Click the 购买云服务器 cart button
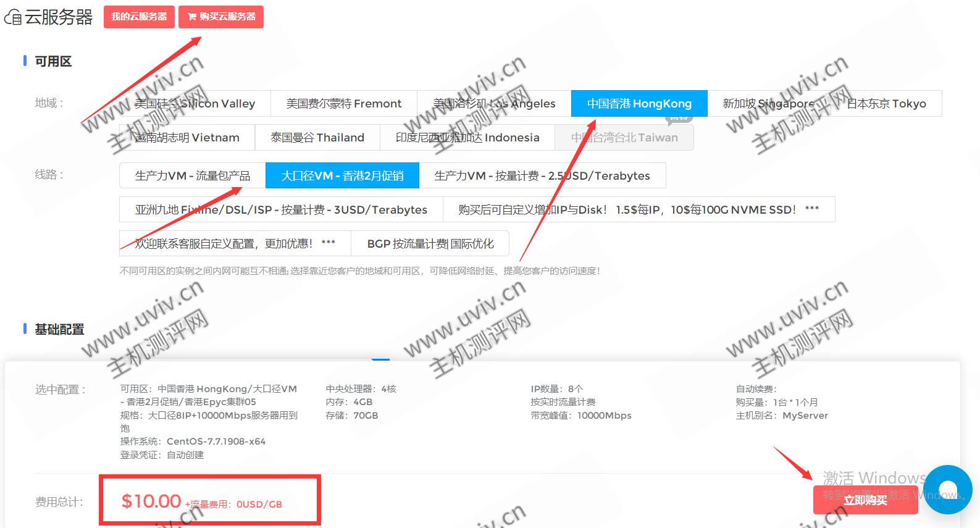980x528 pixels. point(221,17)
